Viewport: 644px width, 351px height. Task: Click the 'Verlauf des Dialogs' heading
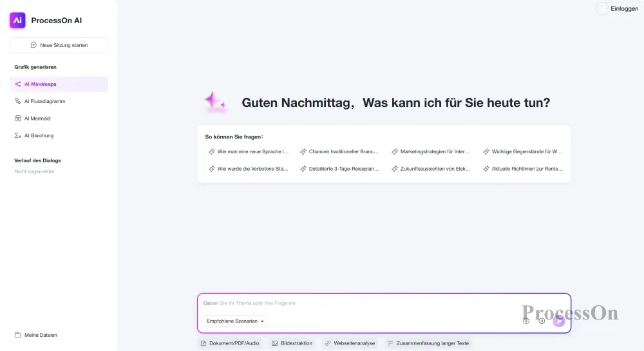37,160
